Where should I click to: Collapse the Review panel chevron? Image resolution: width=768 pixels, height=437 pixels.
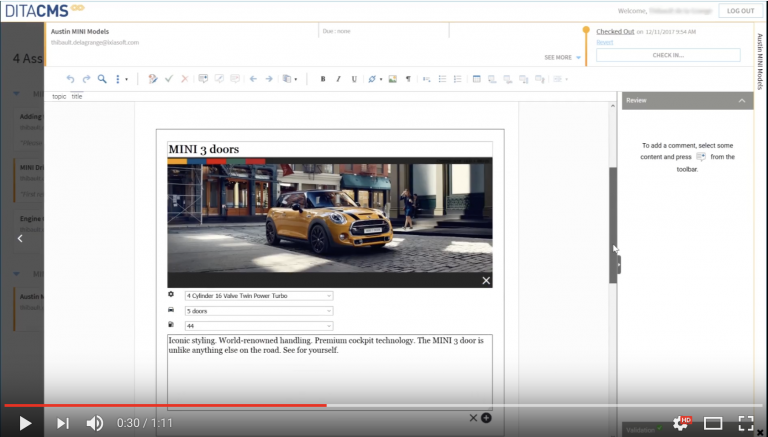742,100
